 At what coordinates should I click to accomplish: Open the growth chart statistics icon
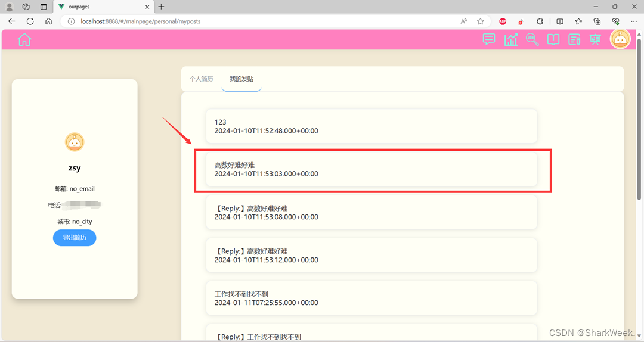[x=511, y=39]
